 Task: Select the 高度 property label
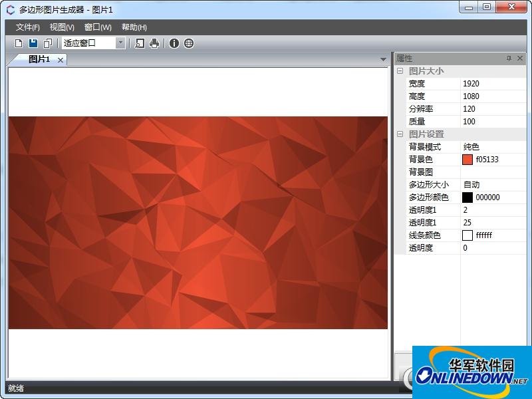[417, 96]
